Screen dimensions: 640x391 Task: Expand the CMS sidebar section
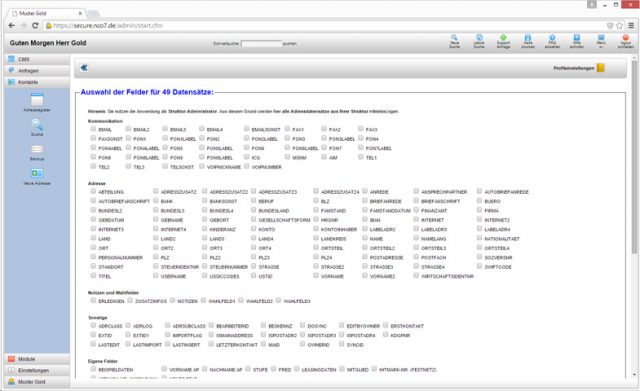click(37, 59)
